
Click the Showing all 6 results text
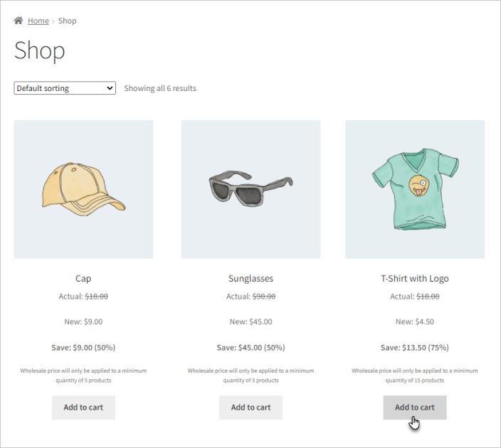pyautogui.click(x=160, y=88)
